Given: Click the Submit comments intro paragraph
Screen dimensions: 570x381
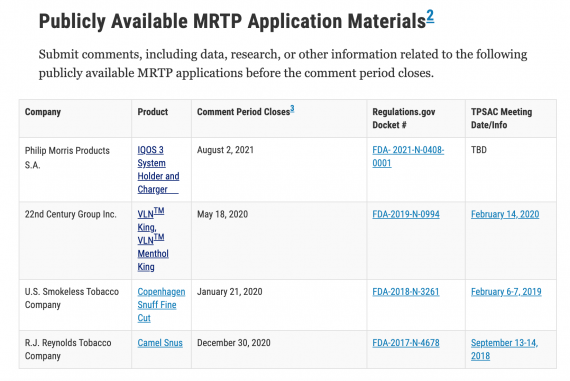Looking at the screenshot, I should click(283, 64).
